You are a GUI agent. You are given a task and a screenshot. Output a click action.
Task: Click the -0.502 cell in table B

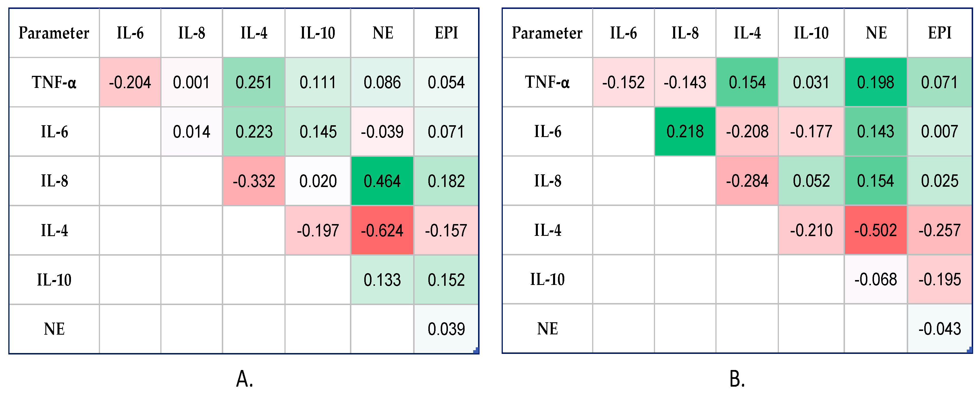[x=875, y=230]
